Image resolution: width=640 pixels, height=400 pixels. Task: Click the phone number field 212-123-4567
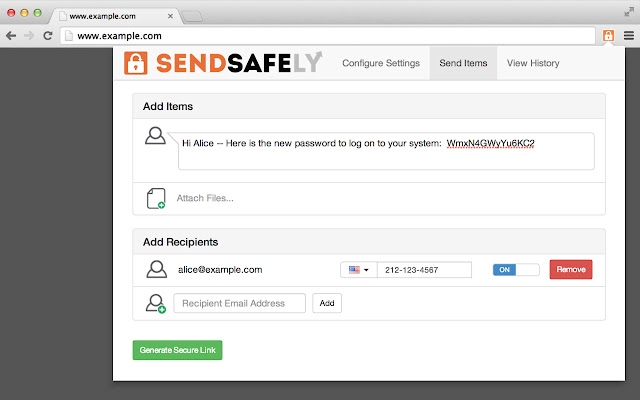424,270
